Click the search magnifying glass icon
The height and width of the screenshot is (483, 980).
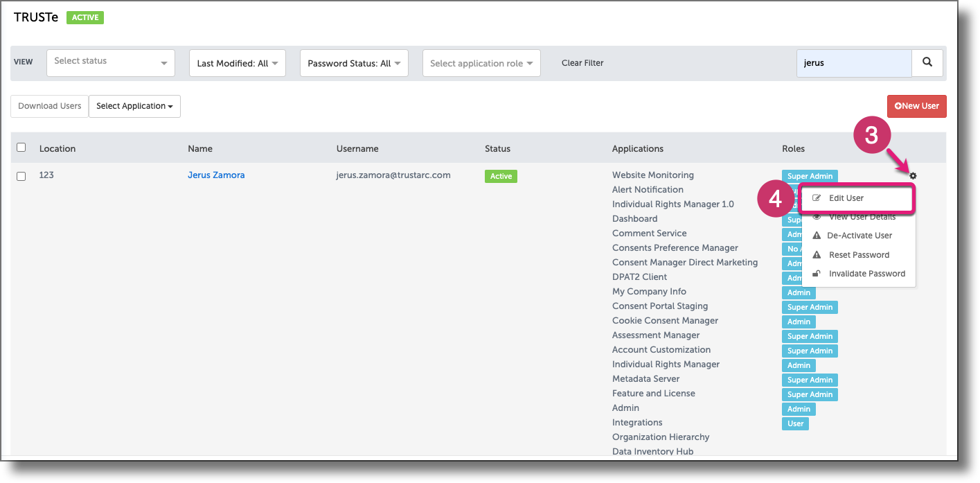coord(927,62)
